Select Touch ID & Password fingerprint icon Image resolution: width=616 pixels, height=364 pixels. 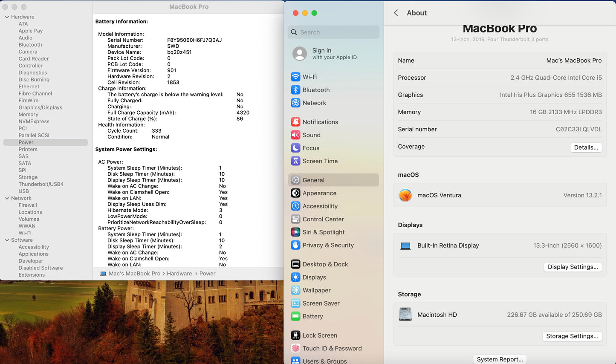click(x=295, y=348)
